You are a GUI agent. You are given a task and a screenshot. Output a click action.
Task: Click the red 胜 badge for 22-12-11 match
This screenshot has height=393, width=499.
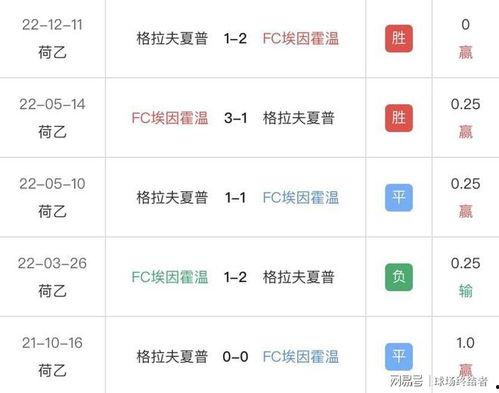point(399,38)
